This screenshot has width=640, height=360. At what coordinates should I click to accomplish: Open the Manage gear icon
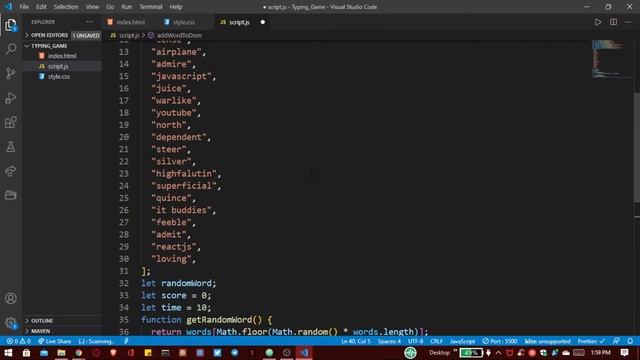11,323
